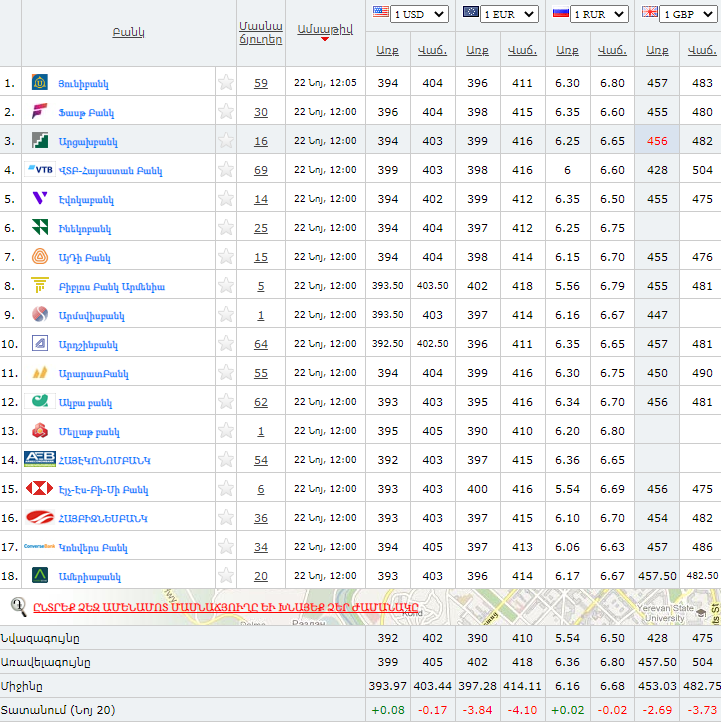Click the magnifier icon in the banner
Image resolution: width=721 pixels, height=723 pixels.
[x=18, y=605]
